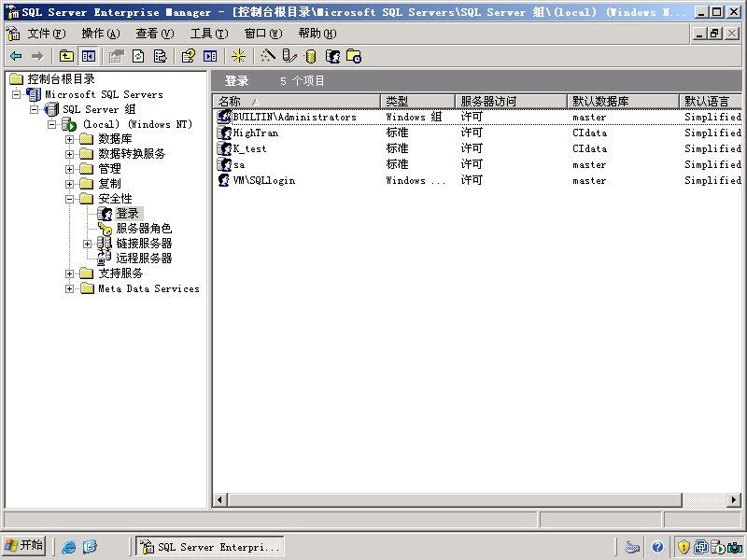Select the SQL Server Enterpri... taskbar button
The width and height of the screenshot is (747, 560).
[x=210, y=546]
